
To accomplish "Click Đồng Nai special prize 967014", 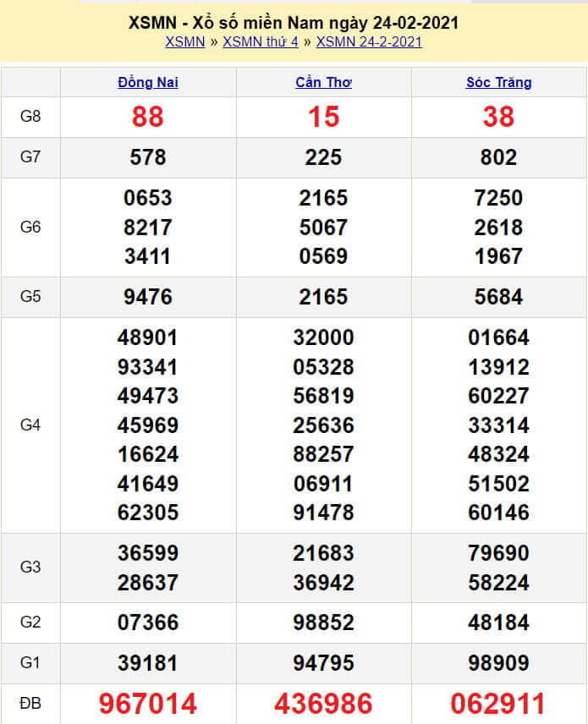I will tap(148, 704).
